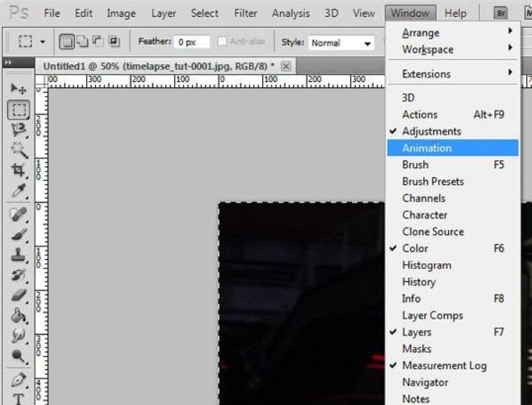Open the 3D menu in menu bar
The width and height of the screenshot is (532, 405).
click(331, 14)
